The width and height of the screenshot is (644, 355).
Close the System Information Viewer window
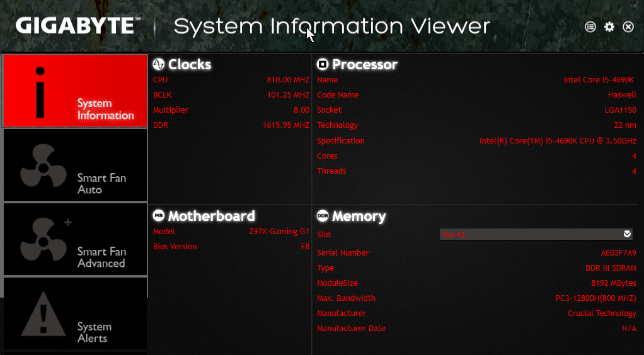[628, 26]
